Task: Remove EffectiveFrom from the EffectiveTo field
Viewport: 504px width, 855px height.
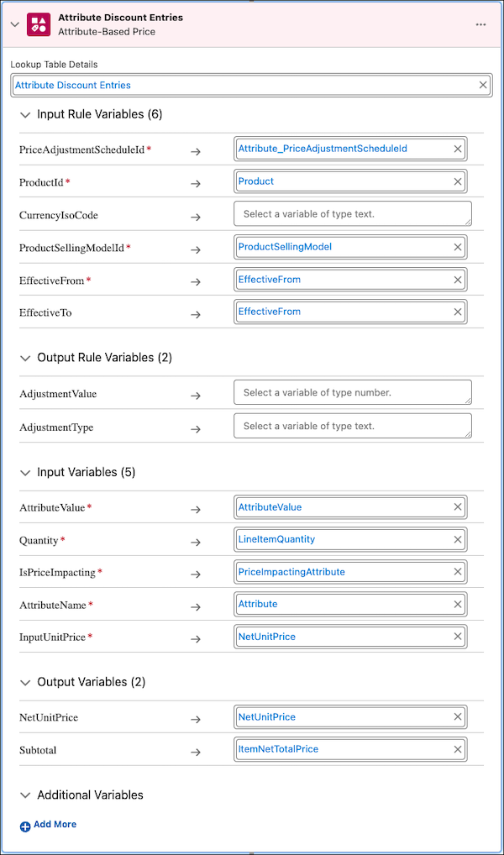Action: pos(458,311)
